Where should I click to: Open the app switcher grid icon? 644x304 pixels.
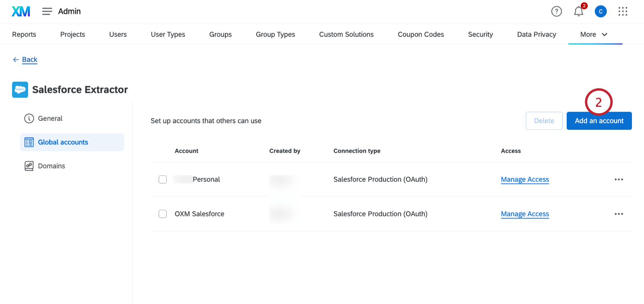(622, 11)
